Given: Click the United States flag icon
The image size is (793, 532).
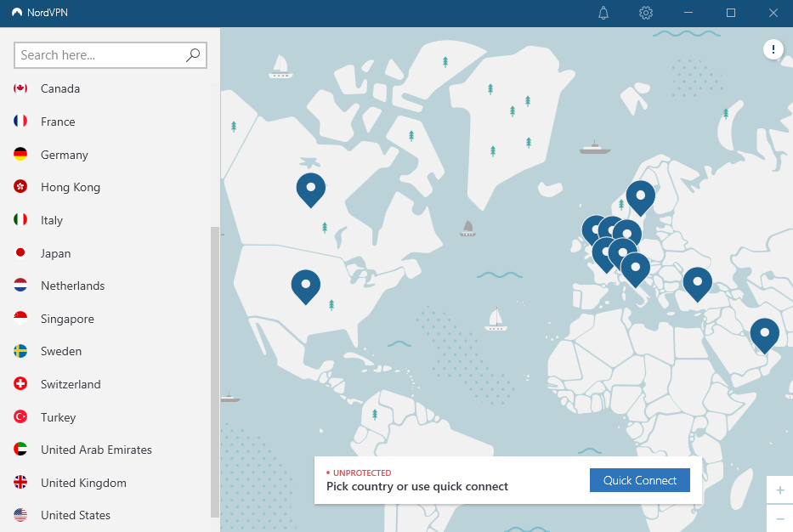Looking at the screenshot, I should point(20,515).
